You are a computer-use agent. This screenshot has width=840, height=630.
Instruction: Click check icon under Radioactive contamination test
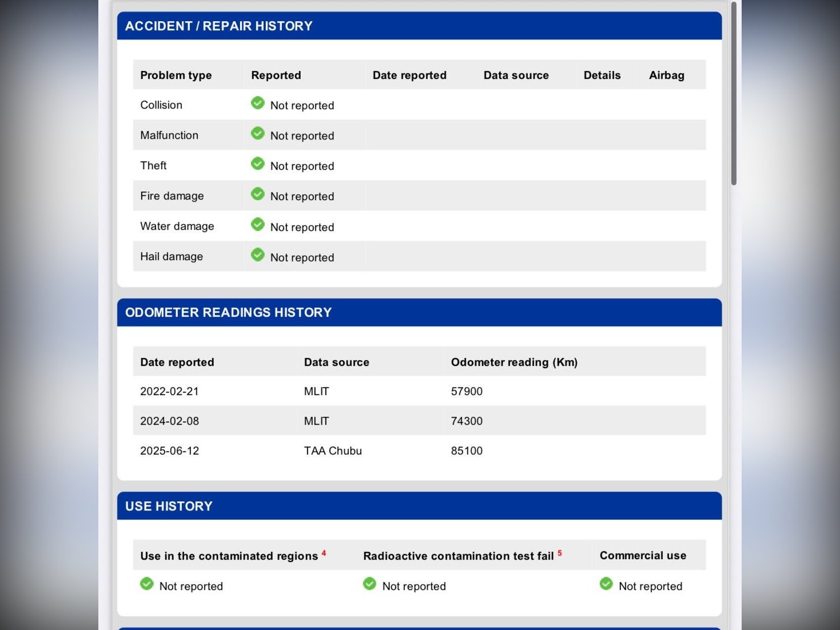tap(370, 584)
